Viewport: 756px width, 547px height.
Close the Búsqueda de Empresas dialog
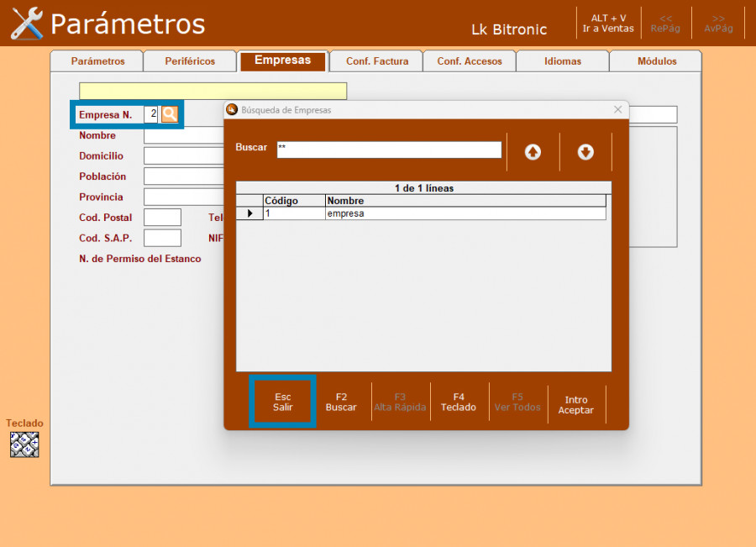(618, 109)
